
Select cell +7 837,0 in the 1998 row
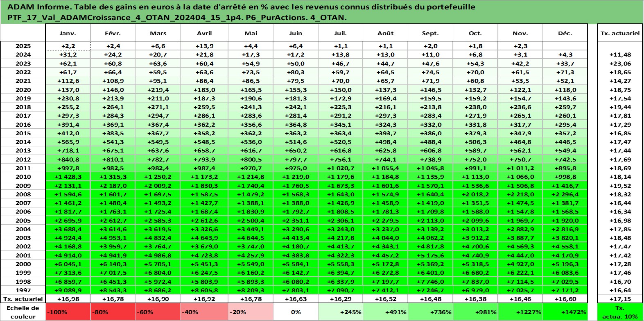tap(475, 282)
